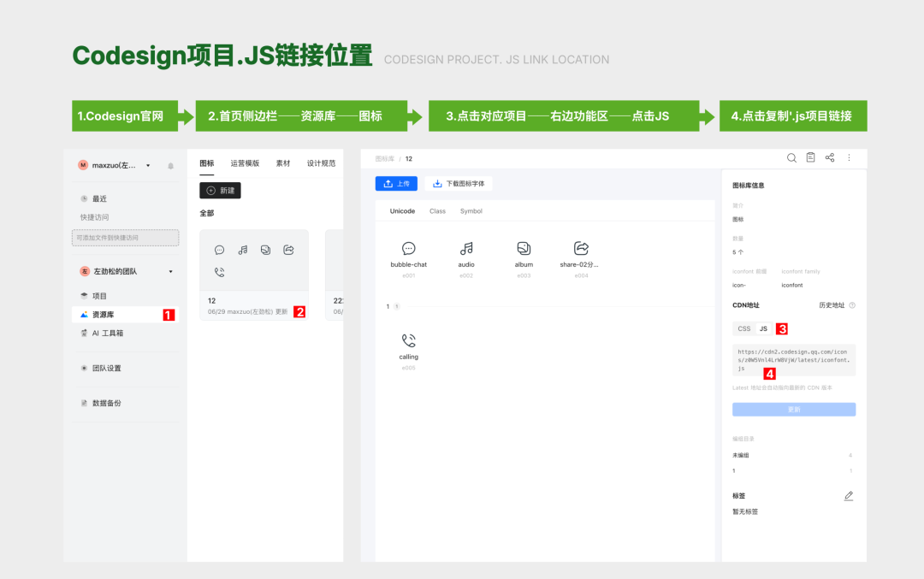Viewport: 924px width, 579px height.
Task: Click the share icon in card 12
Action: [289, 251]
